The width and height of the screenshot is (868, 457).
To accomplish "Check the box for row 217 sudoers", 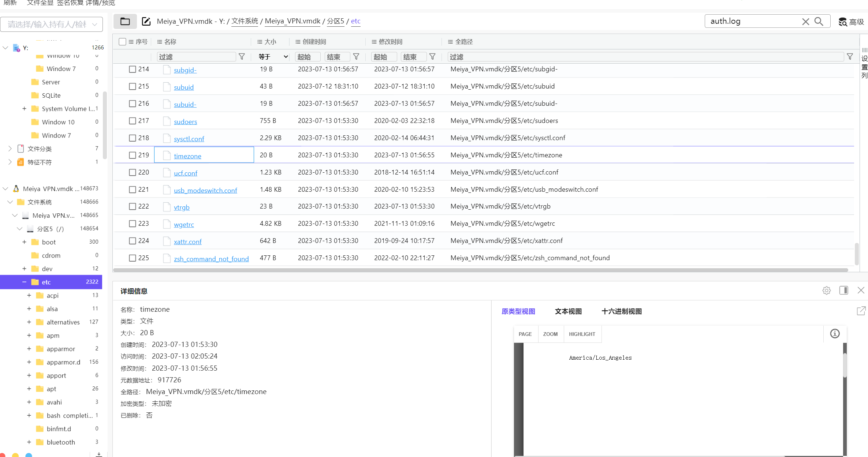I will (x=133, y=121).
